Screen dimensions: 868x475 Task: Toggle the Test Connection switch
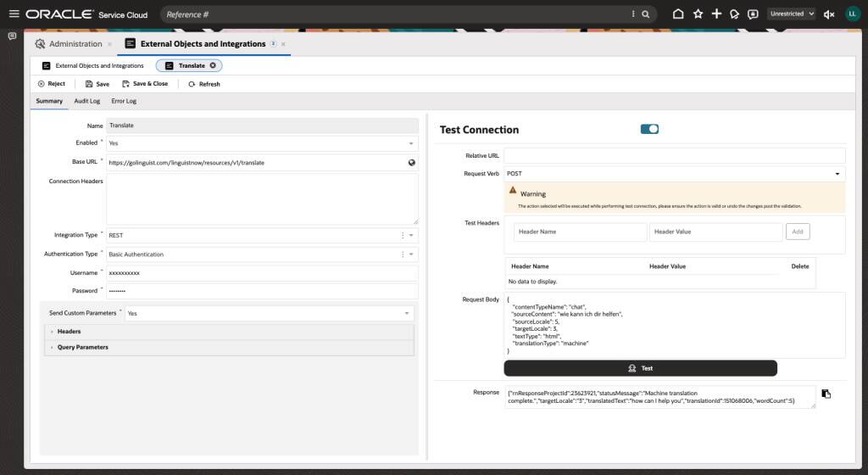point(649,129)
